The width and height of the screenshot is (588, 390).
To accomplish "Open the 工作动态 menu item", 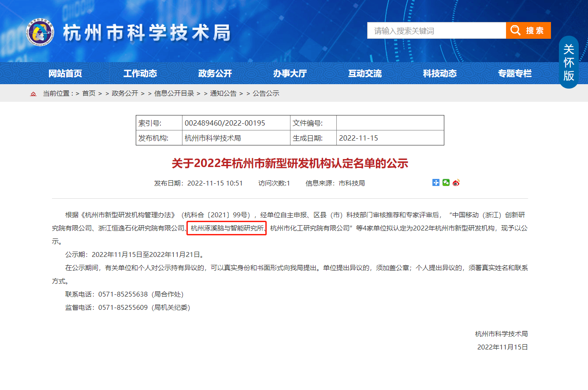I will tap(140, 74).
